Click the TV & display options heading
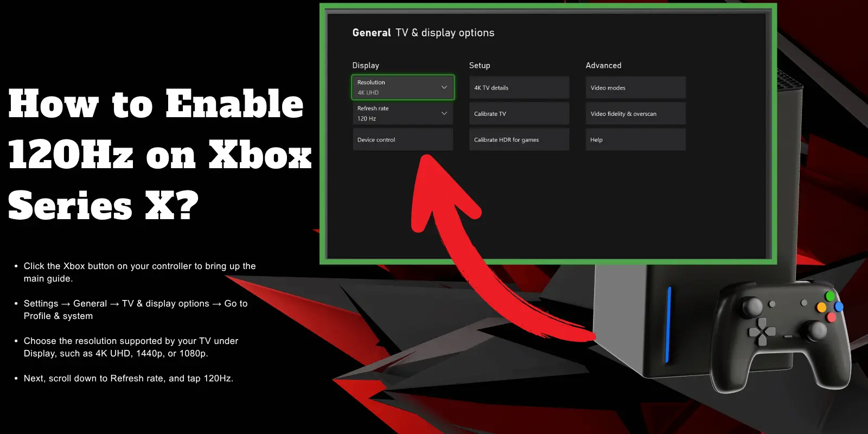The height and width of the screenshot is (434, 868). 445,33
